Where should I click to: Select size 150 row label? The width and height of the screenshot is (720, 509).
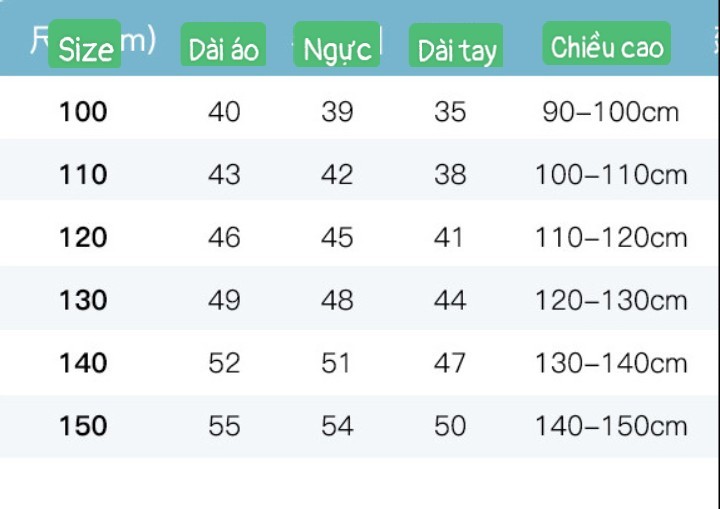(x=83, y=426)
